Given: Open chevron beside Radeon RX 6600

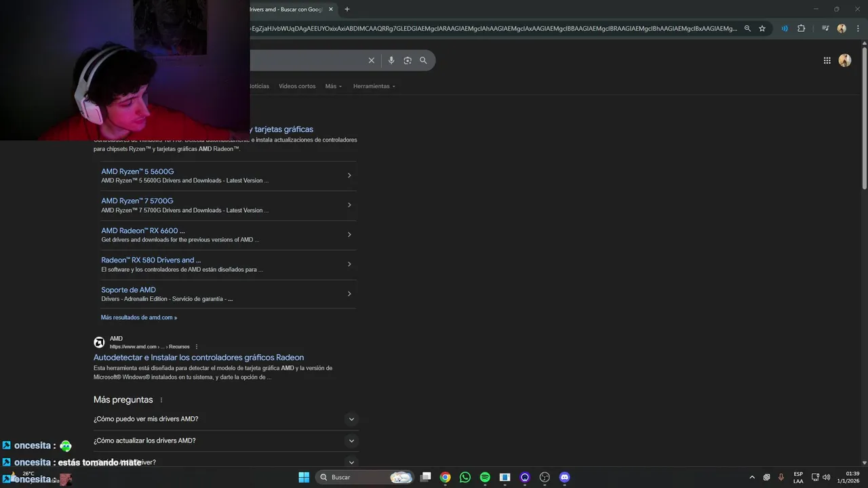Looking at the screenshot, I should coord(349,235).
